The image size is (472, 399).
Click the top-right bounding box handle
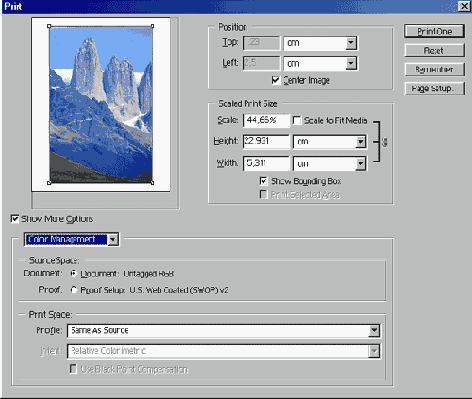(x=153, y=26)
